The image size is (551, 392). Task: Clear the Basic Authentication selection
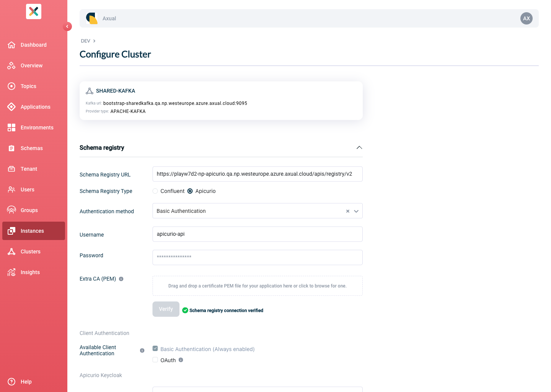pyautogui.click(x=348, y=211)
